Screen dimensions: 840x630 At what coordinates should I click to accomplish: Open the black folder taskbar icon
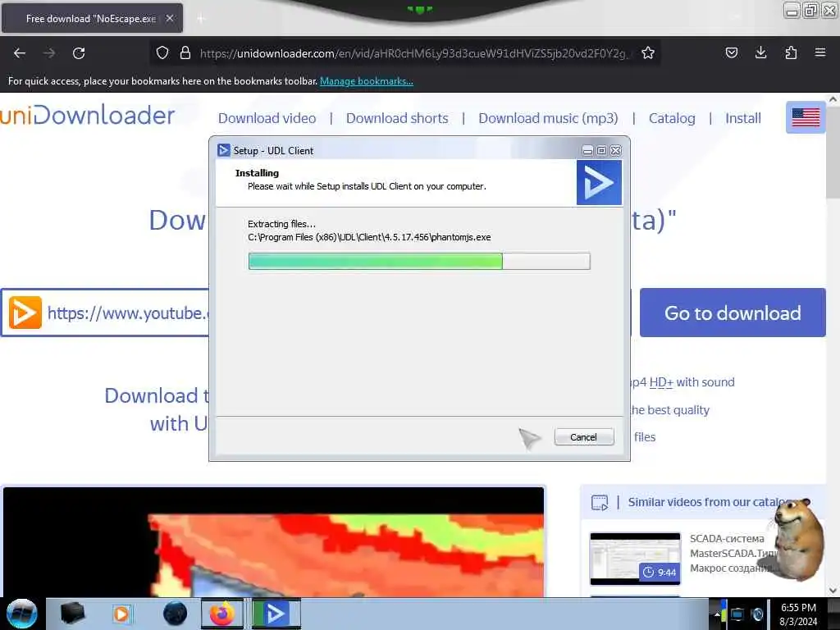pyautogui.click(x=72, y=614)
